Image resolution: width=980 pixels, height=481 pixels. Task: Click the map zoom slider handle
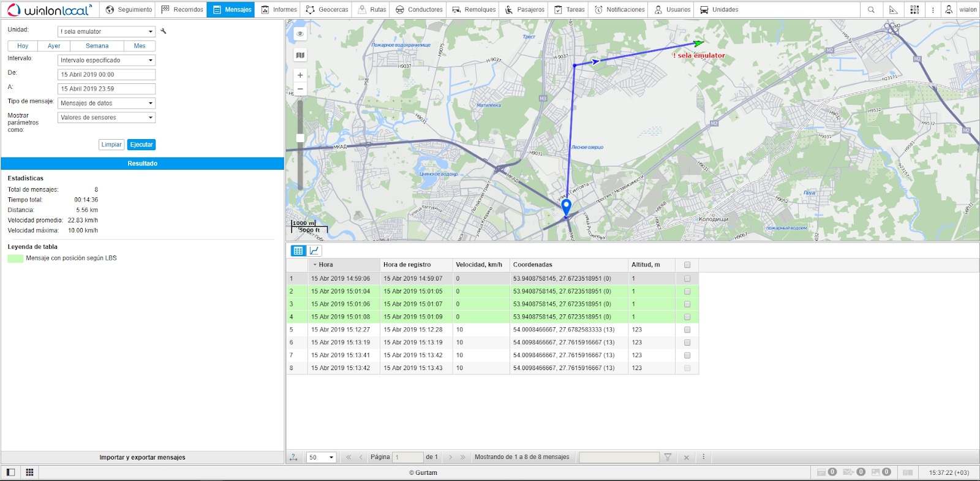click(300, 138)
